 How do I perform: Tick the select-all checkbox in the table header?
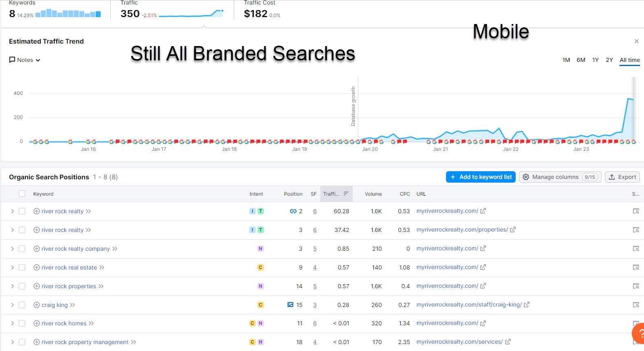(22, 194)
